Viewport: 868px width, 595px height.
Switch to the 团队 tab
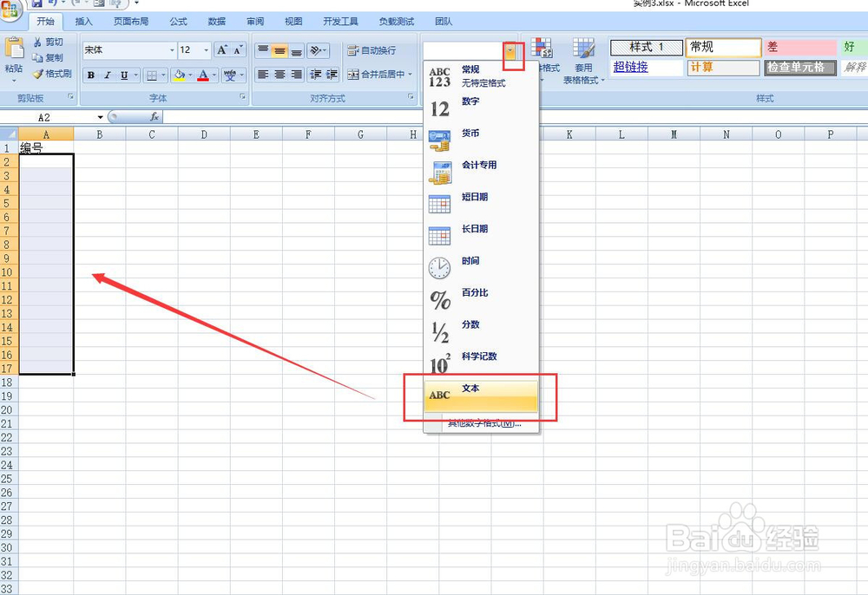tap(444, 22)
